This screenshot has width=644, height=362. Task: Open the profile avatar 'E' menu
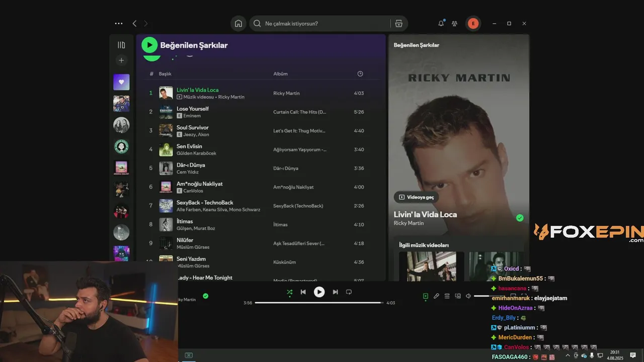point(473,24)
